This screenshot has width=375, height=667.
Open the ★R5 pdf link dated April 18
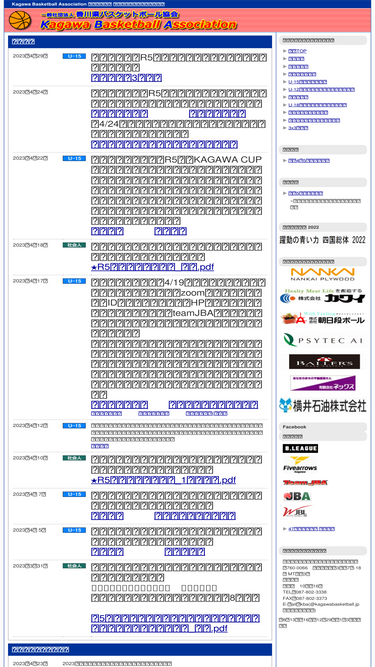pos(152,267)
